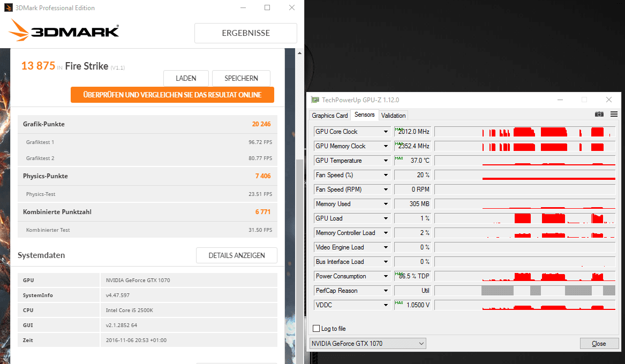The height and width of the screenshot is (364, 625).
Task: Open the GPU Load sensor dropdown
Action: [x=386, y=218]
